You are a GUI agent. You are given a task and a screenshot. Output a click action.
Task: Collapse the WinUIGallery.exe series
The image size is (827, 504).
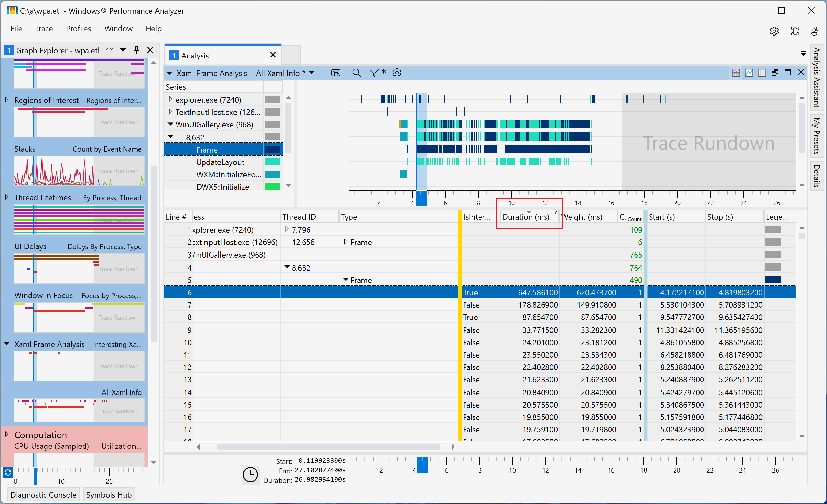(x=170, y=124)
